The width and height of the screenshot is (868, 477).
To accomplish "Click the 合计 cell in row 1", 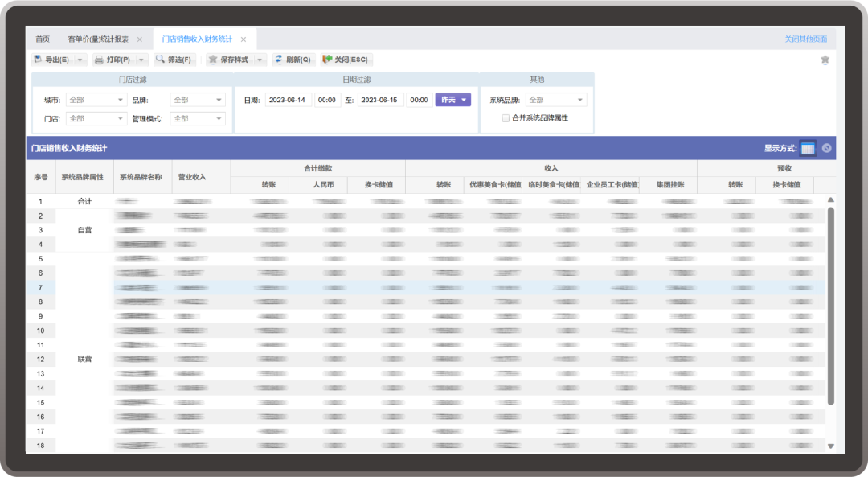I will point(84,202).
